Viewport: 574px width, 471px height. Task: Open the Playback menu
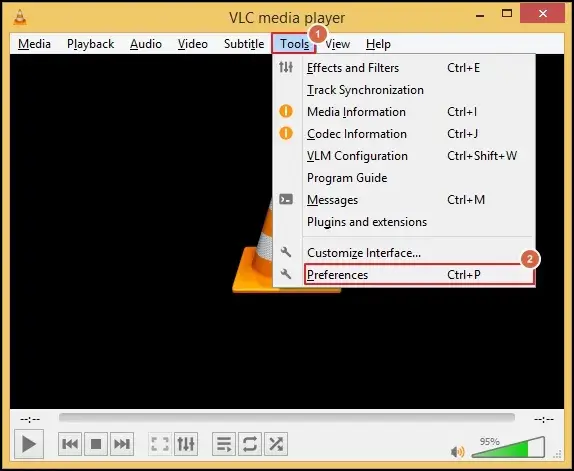pos(90,44)
